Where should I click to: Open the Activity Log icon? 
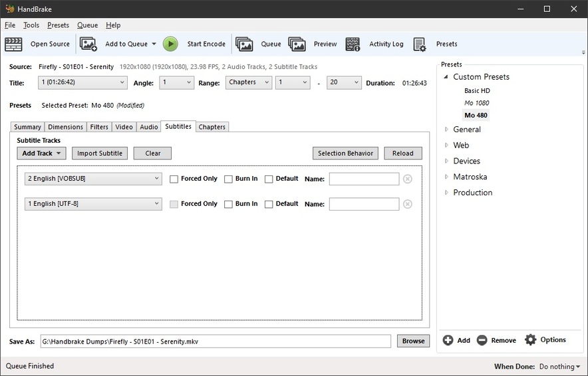(353, 45)
